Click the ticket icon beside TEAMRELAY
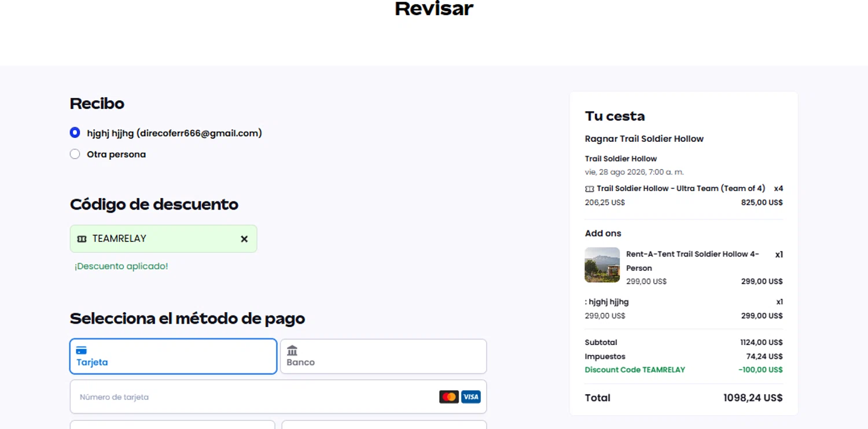The height and width of the screenshot is (429, 868). tap(82, 239)
